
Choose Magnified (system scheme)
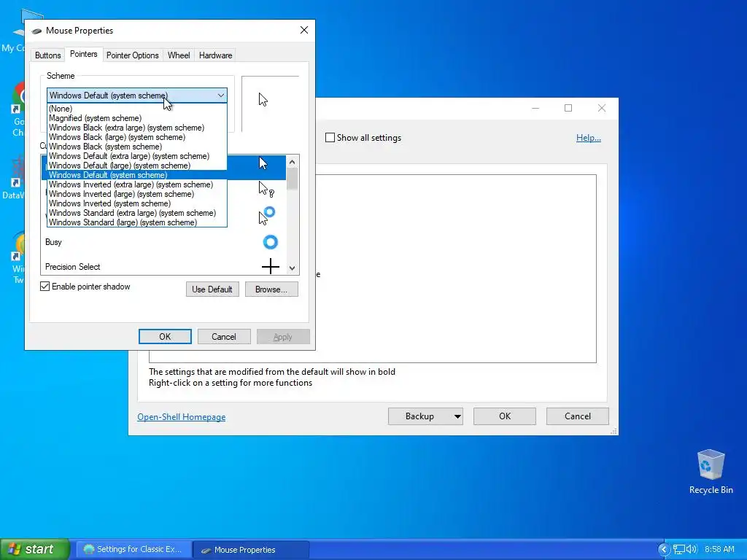(137, 118)
